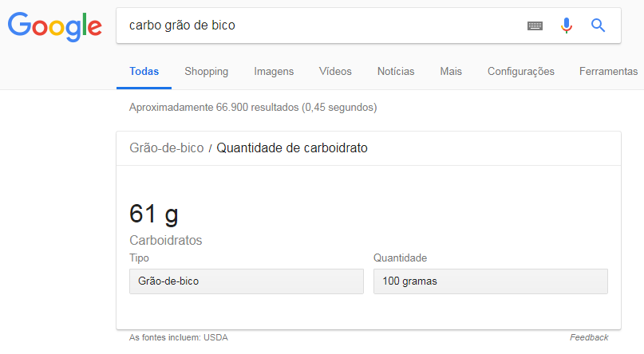Screen dimensions: 644x354
Task: Click the blue magnifier search icon
Action: [598, 26]
